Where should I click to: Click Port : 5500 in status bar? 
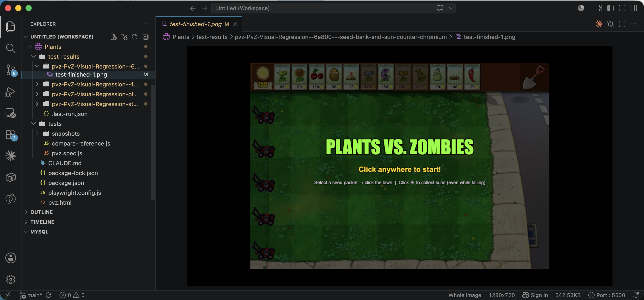tap(606, 295)
